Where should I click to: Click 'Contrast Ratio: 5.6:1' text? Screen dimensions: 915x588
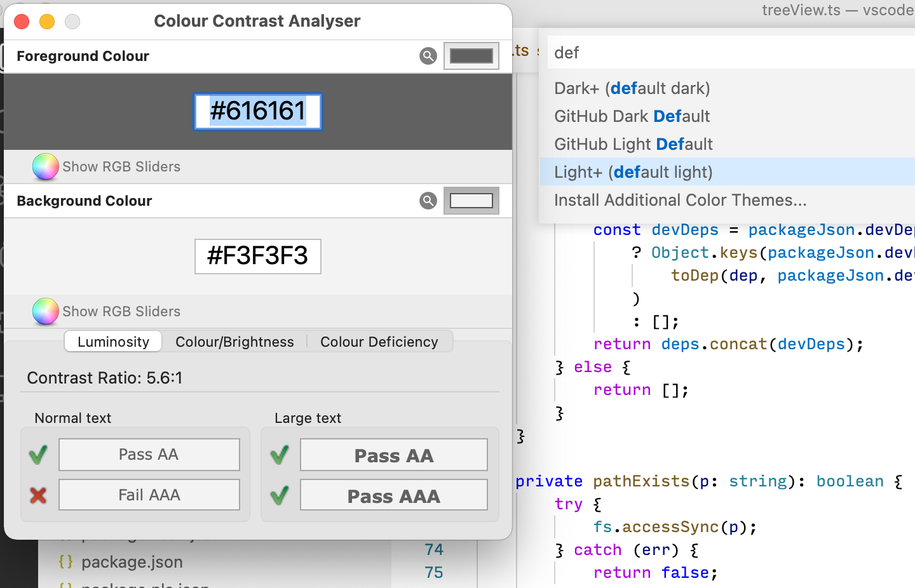tap(105, 378)
